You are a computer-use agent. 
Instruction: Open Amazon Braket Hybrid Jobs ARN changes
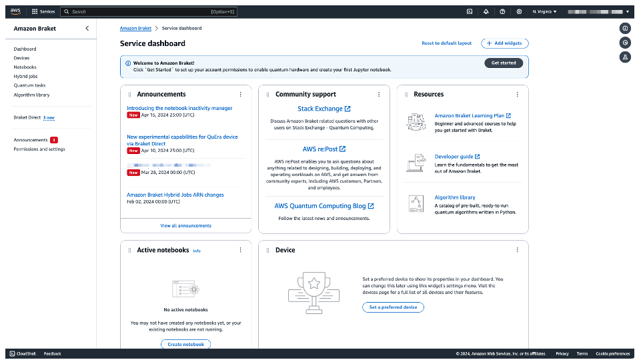tap(175, 195)
